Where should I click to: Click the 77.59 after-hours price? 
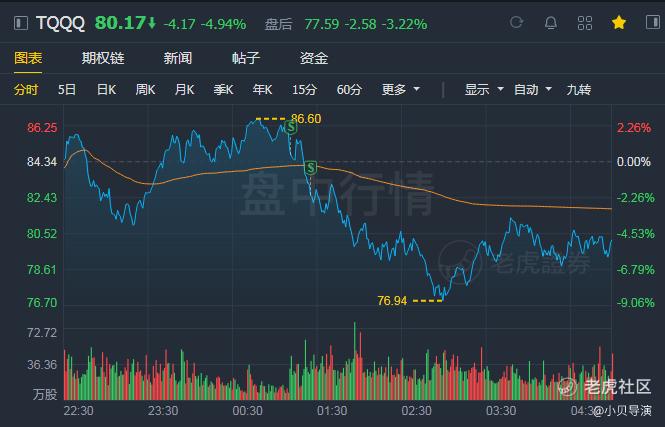tap(321, 24)
